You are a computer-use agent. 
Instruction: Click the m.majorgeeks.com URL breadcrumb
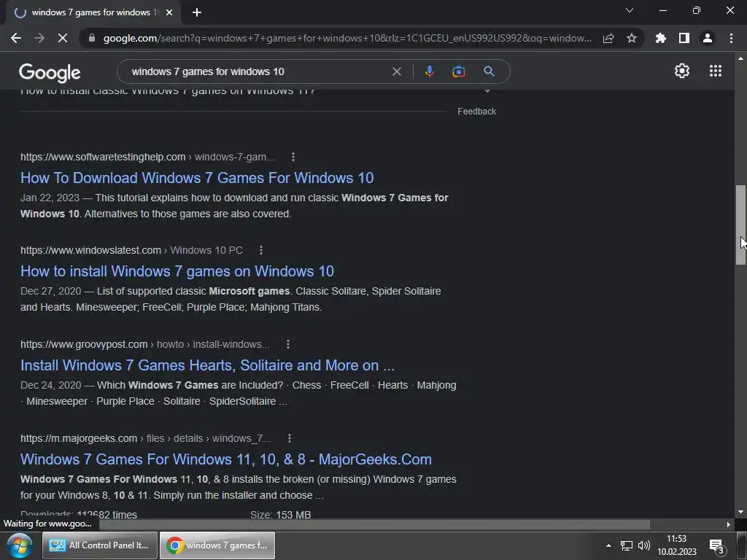[145, 438]
